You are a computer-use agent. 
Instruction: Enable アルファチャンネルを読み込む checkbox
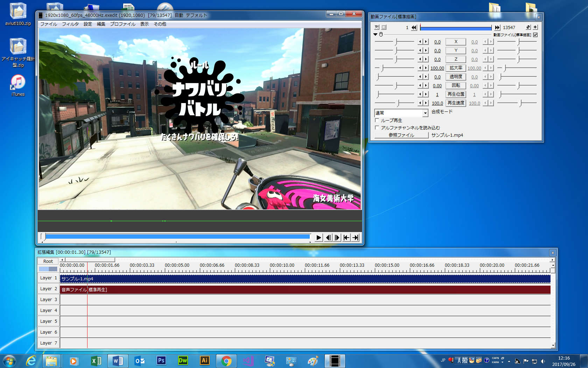(x=377, y=128)
